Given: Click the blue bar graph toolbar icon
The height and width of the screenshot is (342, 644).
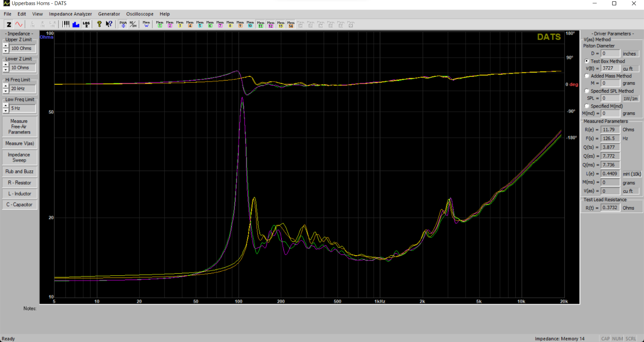Looking at the screenshot, I should 76,25.
